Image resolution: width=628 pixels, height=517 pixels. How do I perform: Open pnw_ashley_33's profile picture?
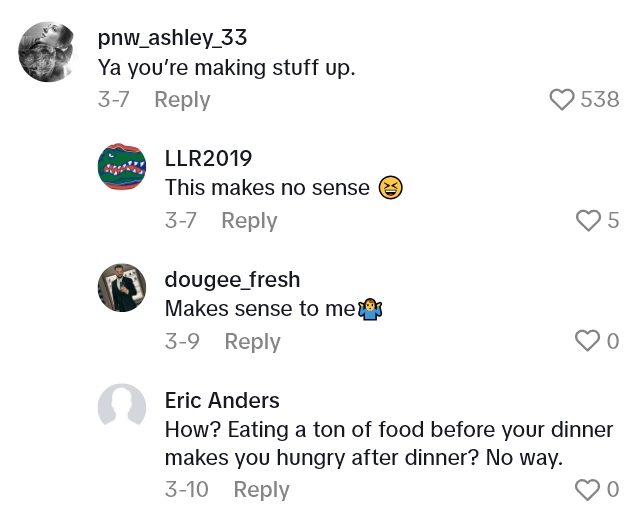pyautogui.click(x=48, y=52)
